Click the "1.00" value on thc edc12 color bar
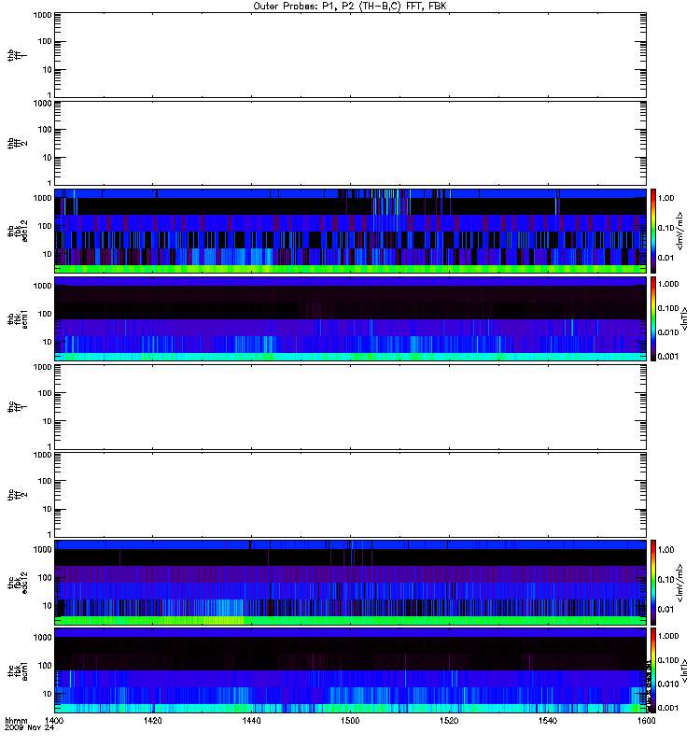This screenshot has width=700, height=747. coord(665,549)
